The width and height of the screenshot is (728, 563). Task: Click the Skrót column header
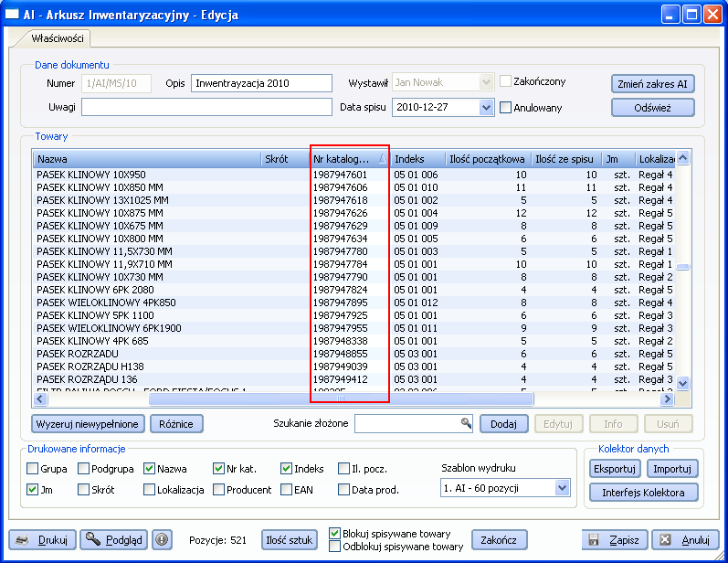click(286, 159)
